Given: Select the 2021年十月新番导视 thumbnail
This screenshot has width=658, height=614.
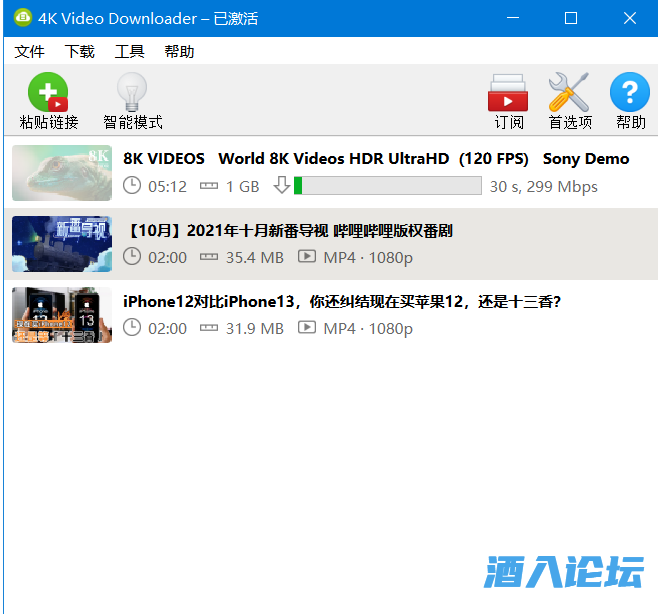Looking at the screenshot, I should tap(62, 244).
